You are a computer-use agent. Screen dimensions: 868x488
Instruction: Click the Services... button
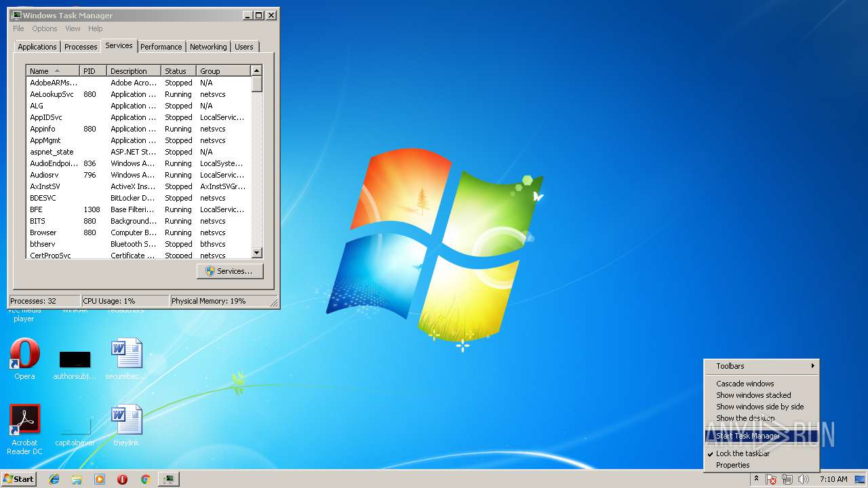pos(230,271)
